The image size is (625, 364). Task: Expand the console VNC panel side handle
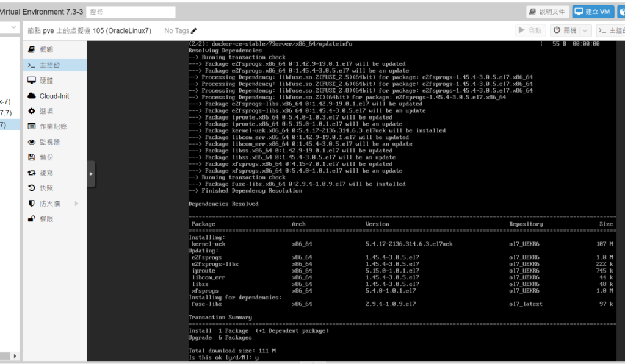[91, 174]
